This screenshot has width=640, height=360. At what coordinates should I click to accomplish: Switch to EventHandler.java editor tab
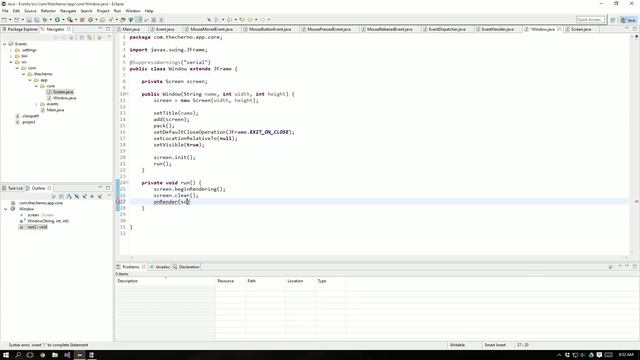(x=497, y=29)
